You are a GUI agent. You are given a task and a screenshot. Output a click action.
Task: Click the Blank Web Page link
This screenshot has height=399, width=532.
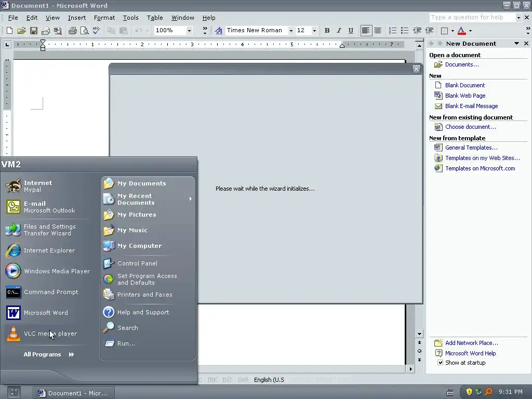click(x=465, y=96)
